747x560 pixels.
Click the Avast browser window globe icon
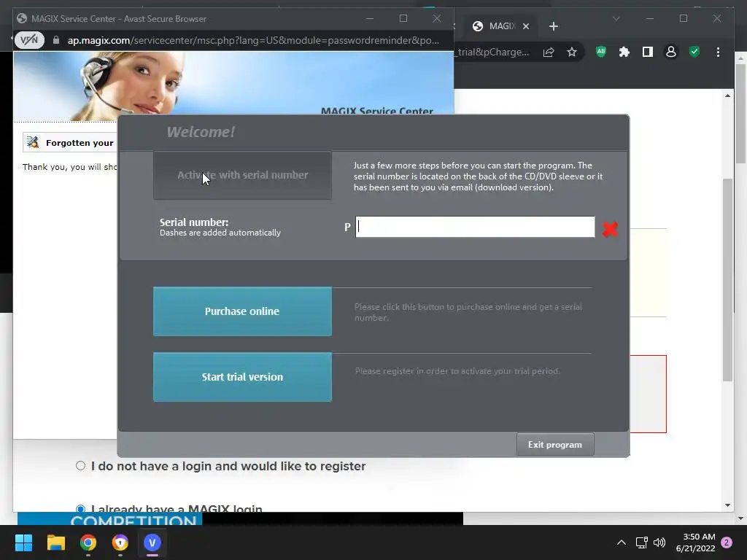(21, 18)
